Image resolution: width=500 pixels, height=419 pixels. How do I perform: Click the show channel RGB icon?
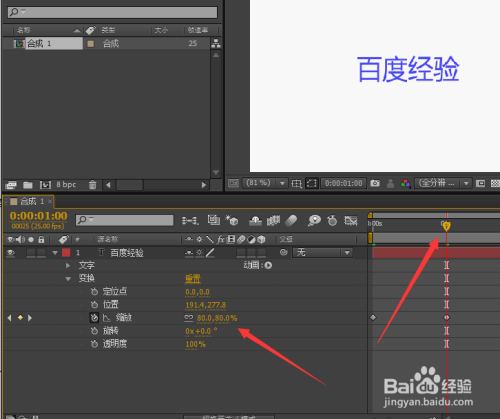[405, 183]
